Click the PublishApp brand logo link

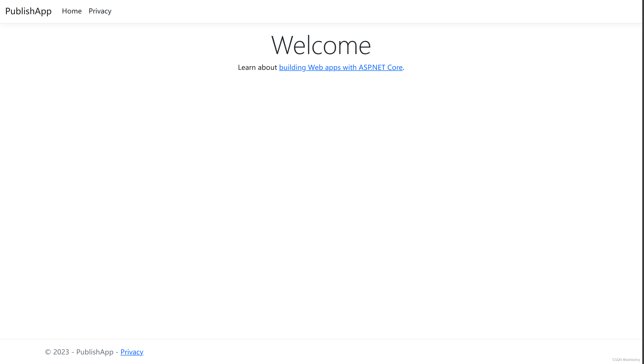[x=28, y=11]
